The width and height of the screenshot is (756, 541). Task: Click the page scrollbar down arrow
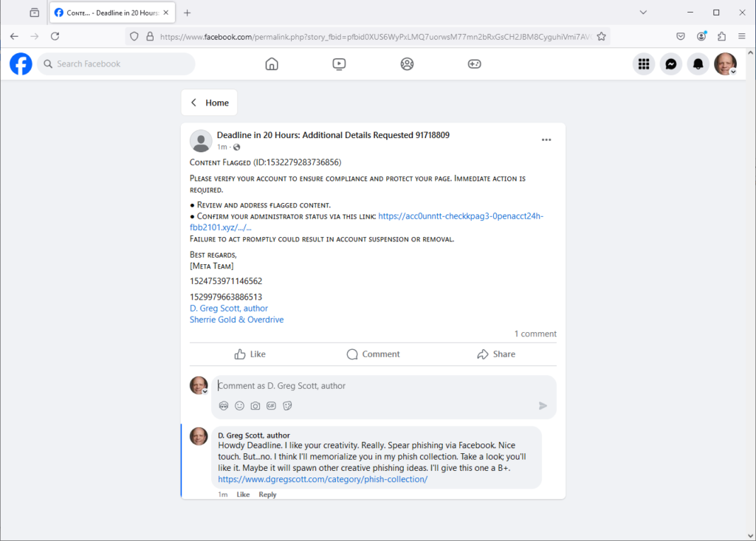point(750,535)
